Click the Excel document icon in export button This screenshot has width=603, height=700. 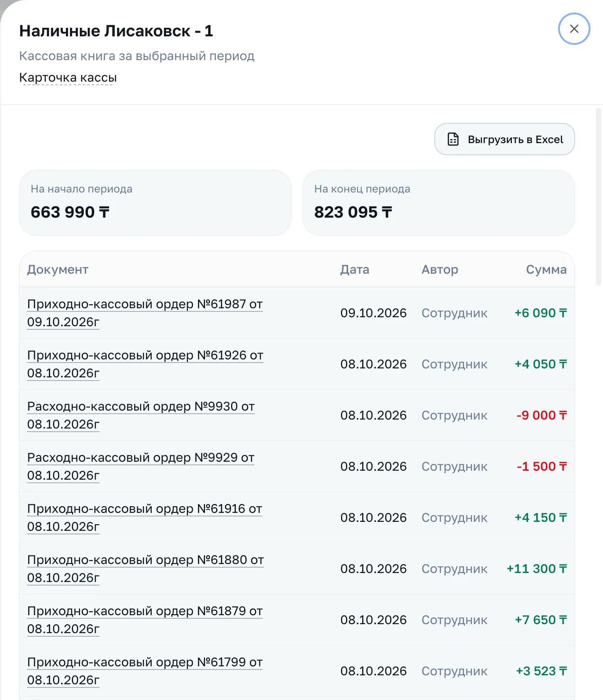pos(453,140)
